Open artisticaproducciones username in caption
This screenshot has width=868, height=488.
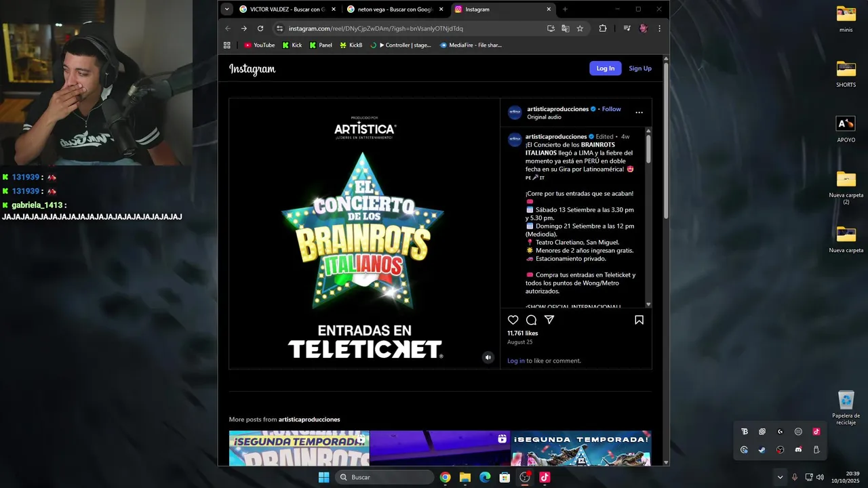click(x=556, y=136)
